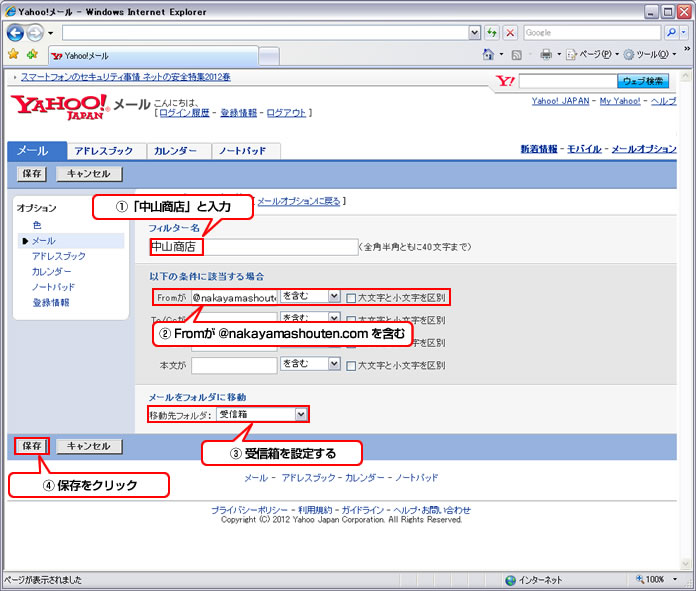Go back with the browser Back arrow

pos(15,32)
